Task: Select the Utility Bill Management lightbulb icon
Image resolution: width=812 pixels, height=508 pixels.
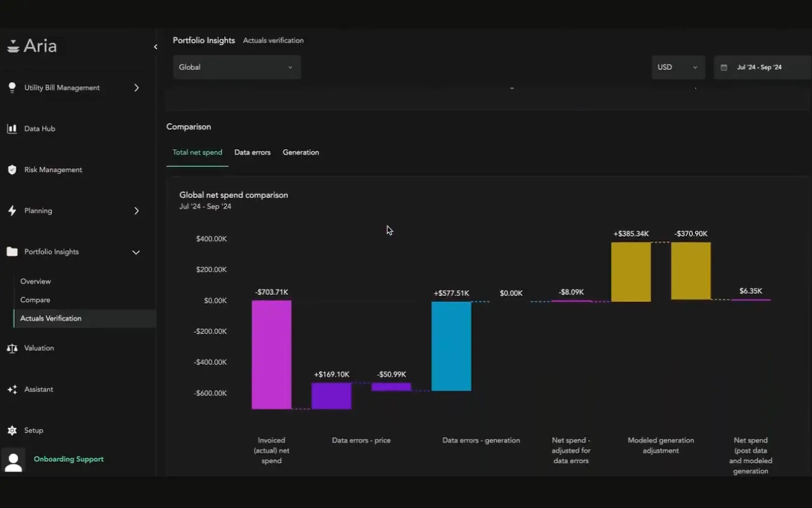Action: [x=12, y=87]
